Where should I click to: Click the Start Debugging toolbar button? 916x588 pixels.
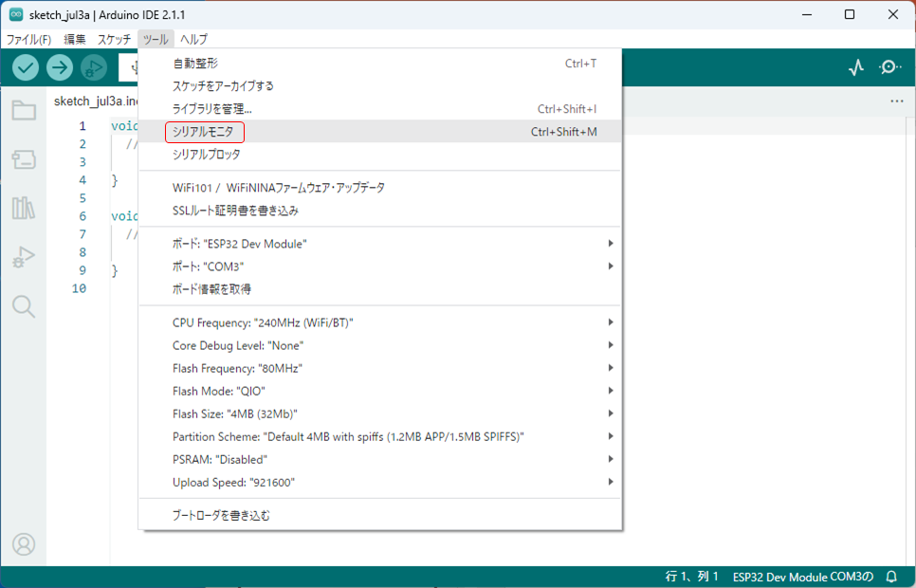coord(94,67)
